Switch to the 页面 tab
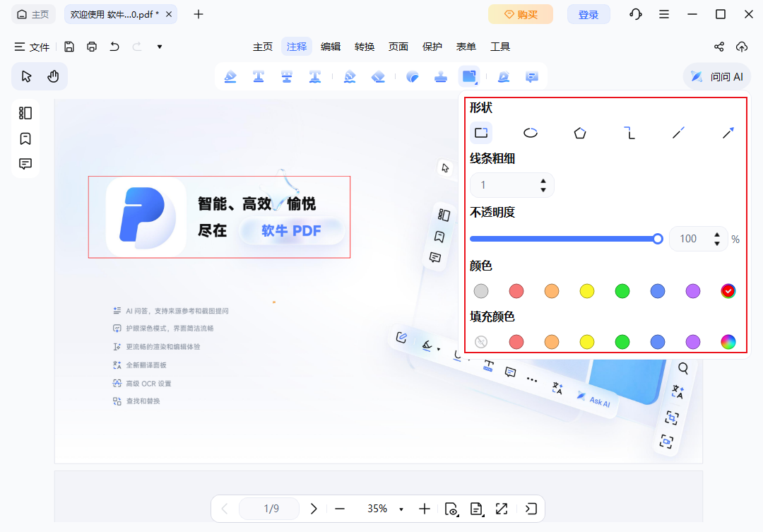The image size is (763, 532). (398, 47)
